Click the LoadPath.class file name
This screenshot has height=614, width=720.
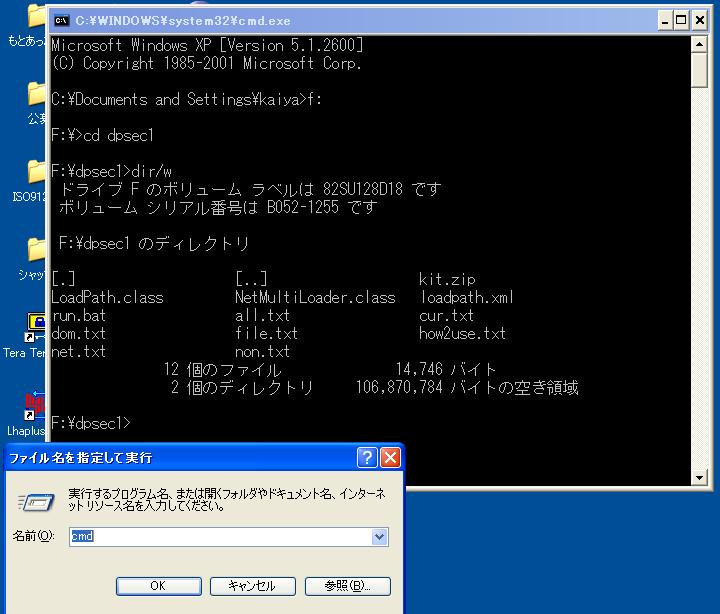tap(107, 298)
